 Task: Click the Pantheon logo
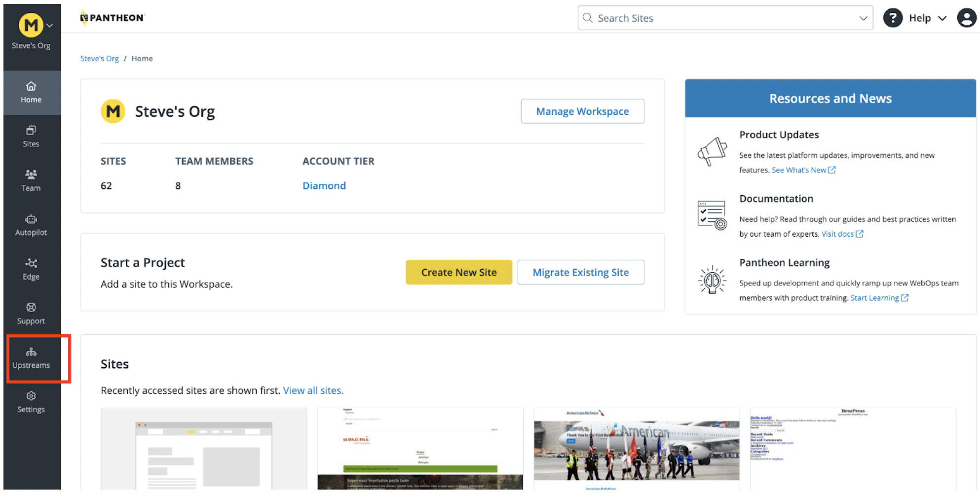[x=113, y=18]
